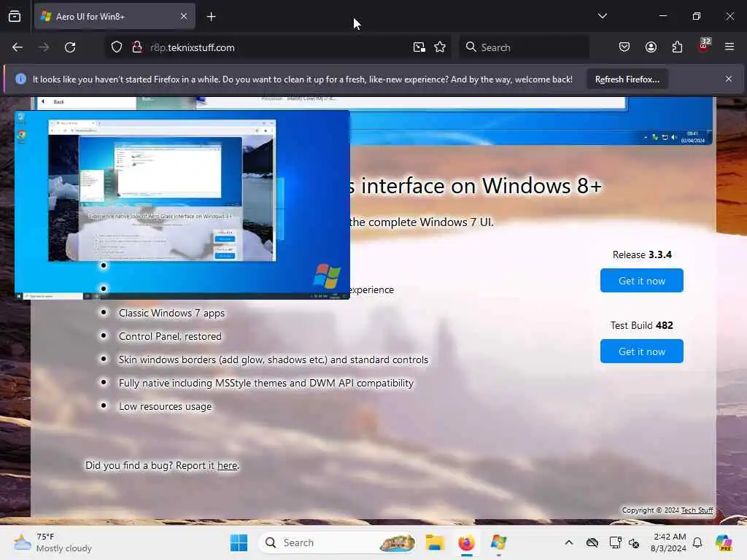Click 'Low resources usage' text
The height and width of the screenshot is (560, 747).
click(x=166, y=407)
